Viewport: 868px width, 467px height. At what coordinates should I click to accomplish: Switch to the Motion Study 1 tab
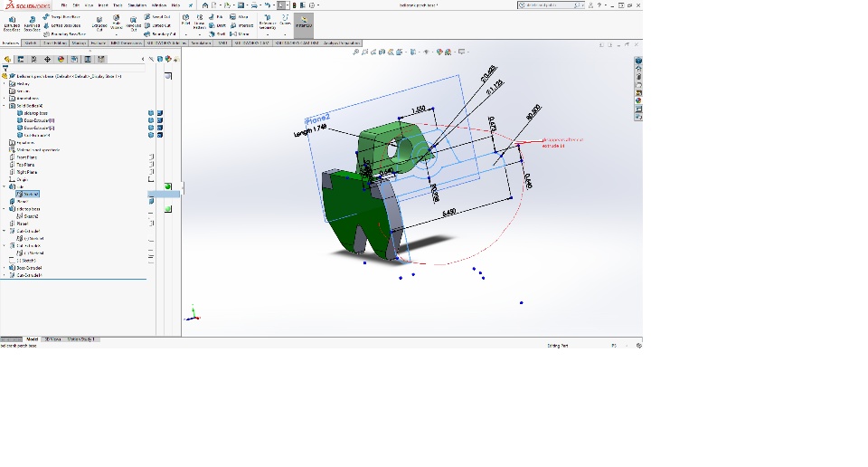(81, 339)
